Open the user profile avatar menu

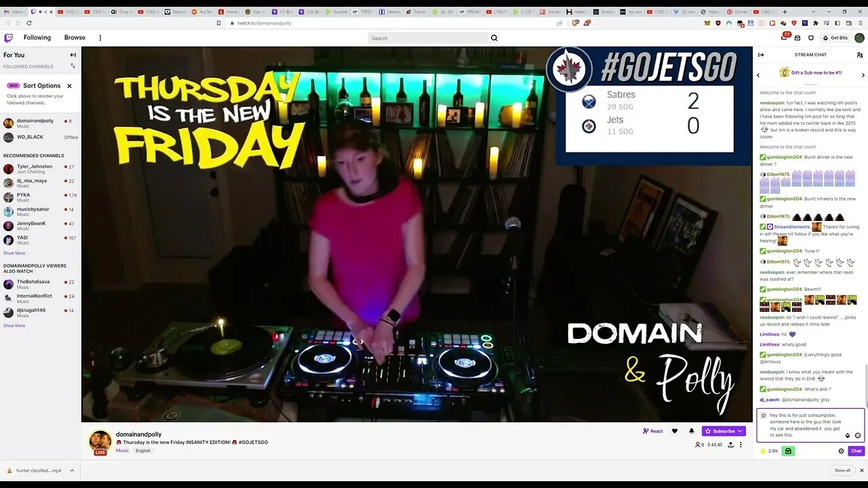(x=859, y=38)
